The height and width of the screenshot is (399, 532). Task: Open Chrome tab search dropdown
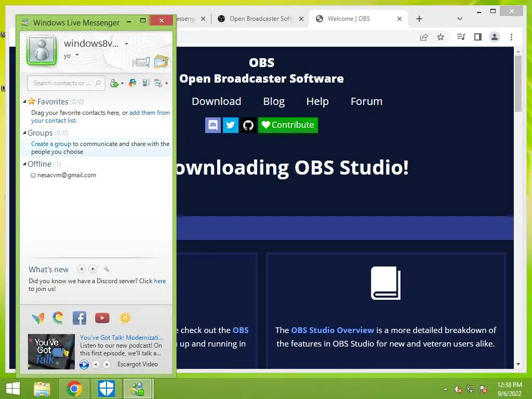(x=460, y=19)
